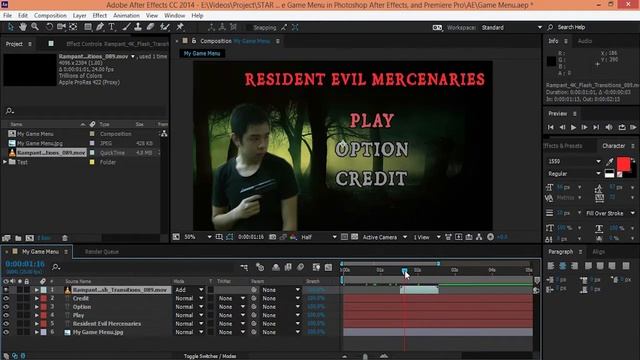Select the Pan Behind anchor tool
640x360 pixels.
(73, 27)
